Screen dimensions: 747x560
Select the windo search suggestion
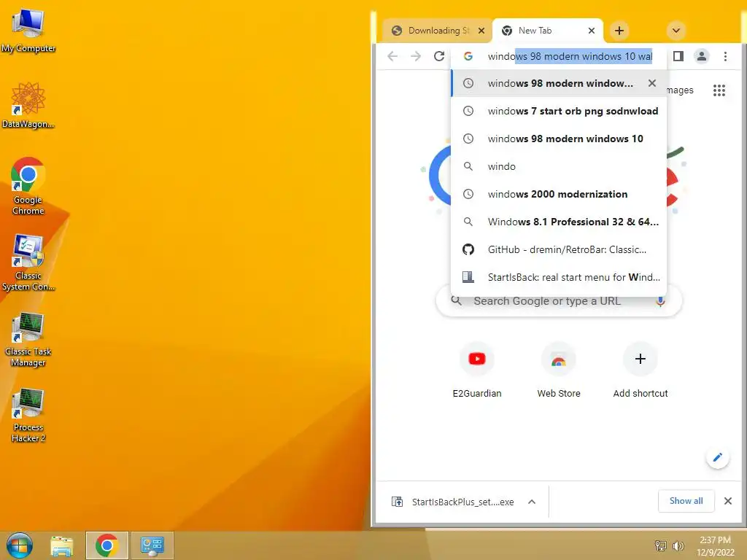pyautogui.click(x=559, y=166)
